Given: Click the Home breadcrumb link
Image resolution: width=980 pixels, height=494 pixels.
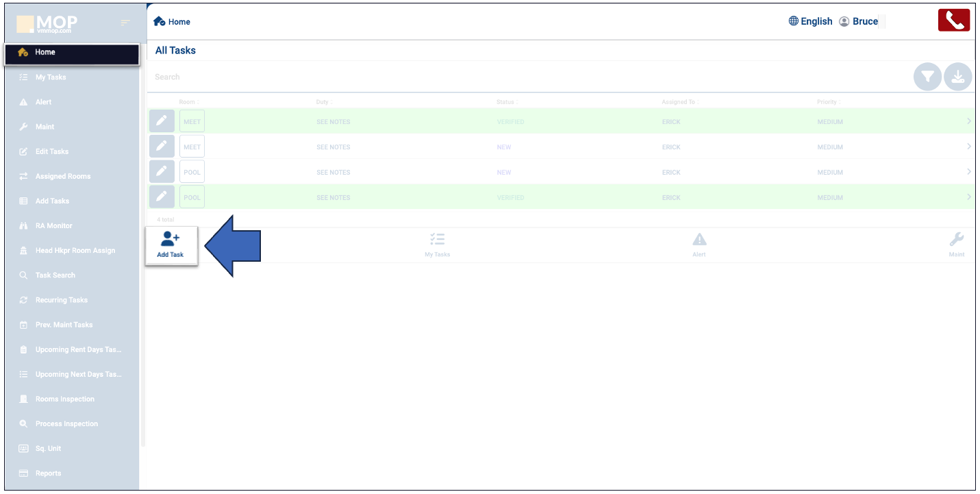Looking at the screenshot, I should (x=173, y=22).
